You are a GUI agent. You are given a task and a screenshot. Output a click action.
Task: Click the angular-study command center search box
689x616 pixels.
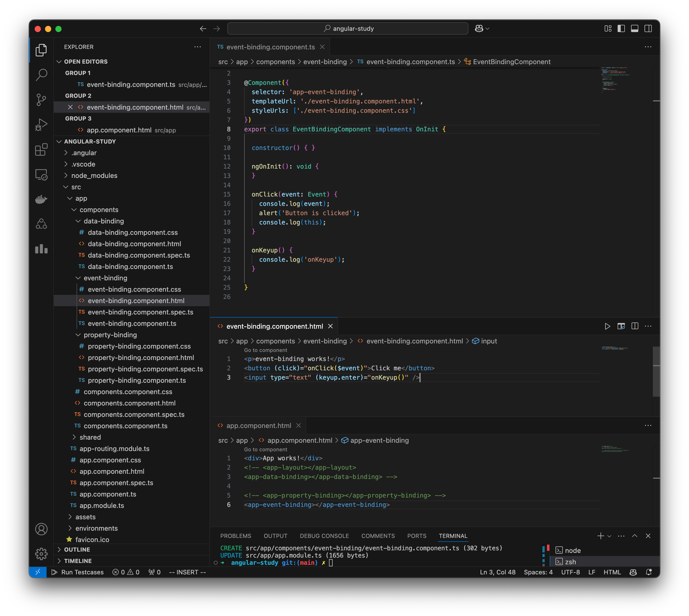[x=348, y=28]
